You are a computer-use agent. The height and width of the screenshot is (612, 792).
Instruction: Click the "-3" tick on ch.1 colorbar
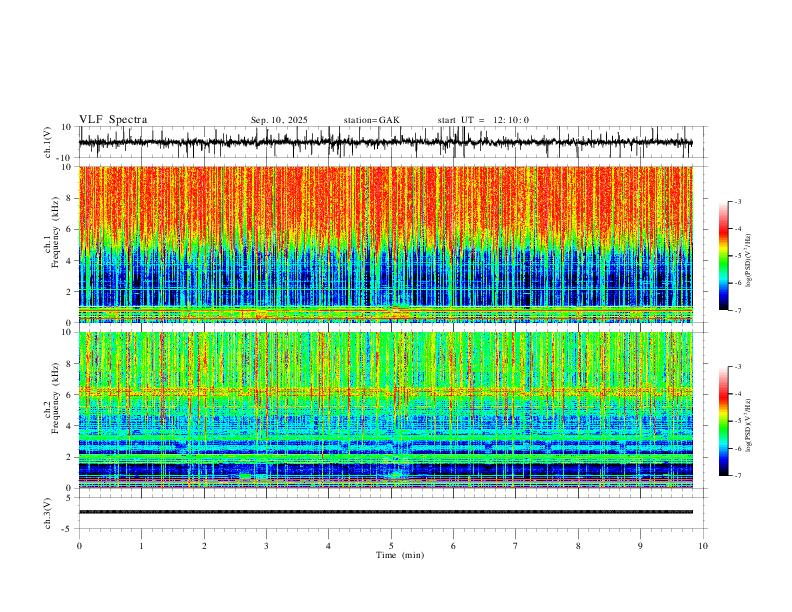pos(738,201)
